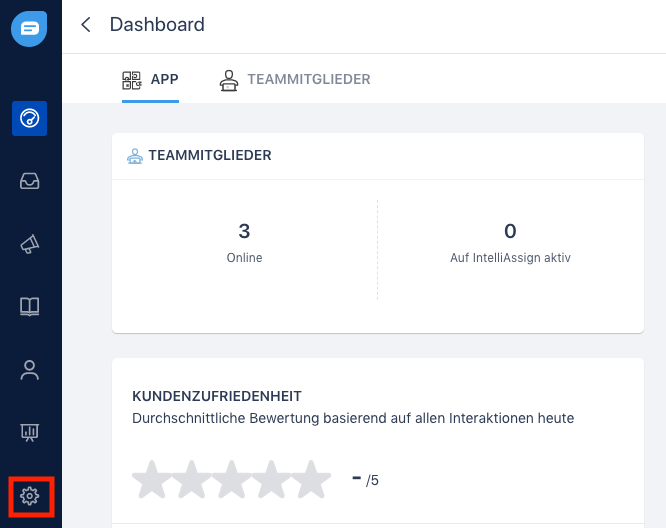
Task: Click the fifth satisfaction rating star
Action: coord(311,479)
